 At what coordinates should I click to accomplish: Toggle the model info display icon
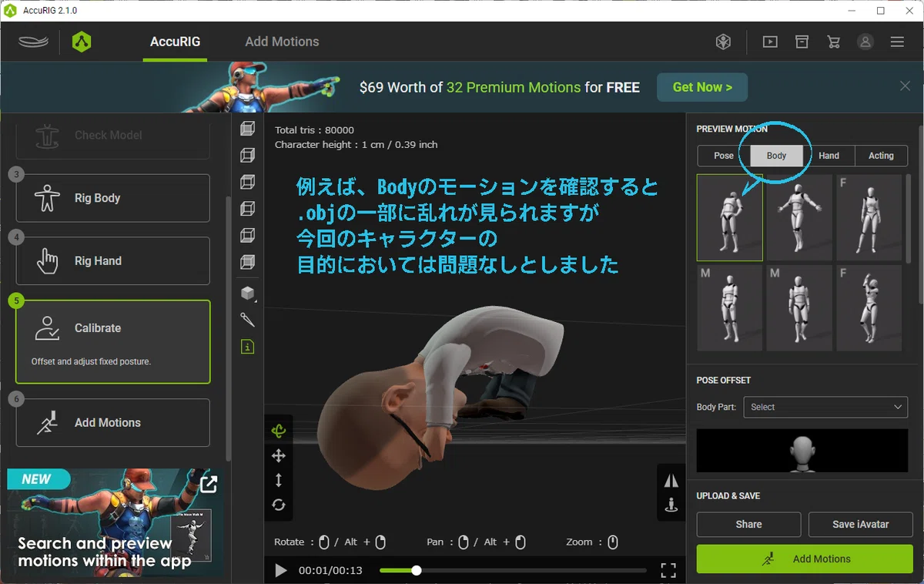pyautogui.click(x=247, y=347)
